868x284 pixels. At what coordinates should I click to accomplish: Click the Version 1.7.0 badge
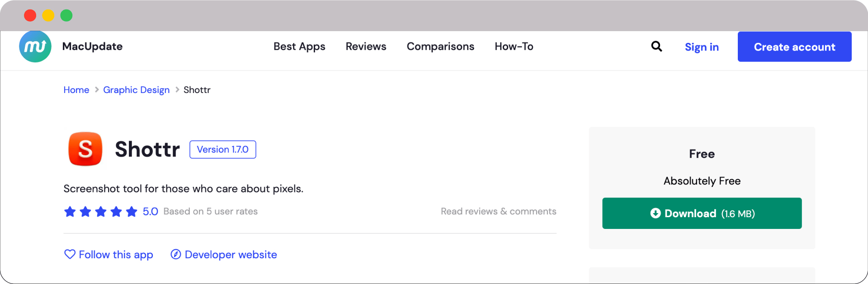pos(222,149)
